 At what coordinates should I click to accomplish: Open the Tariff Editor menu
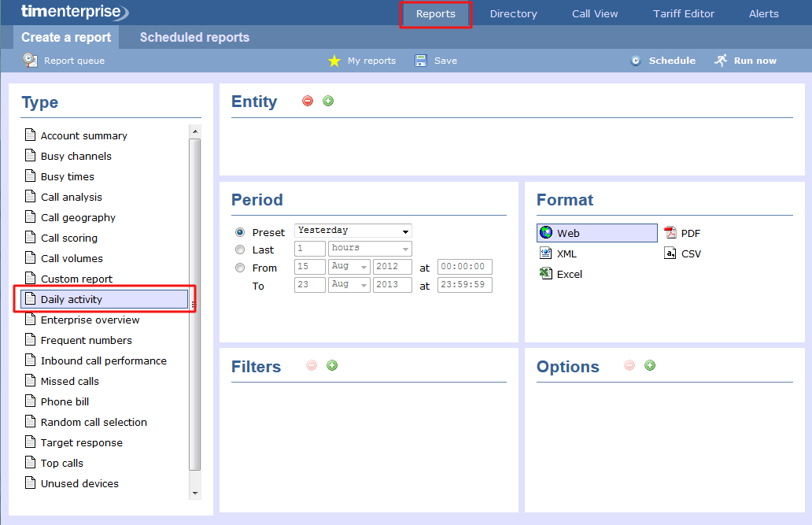[x=684, y=13]
